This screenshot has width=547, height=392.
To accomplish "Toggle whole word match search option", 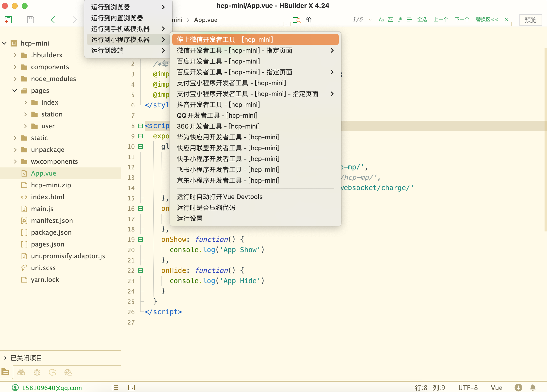I will point(391,20).
